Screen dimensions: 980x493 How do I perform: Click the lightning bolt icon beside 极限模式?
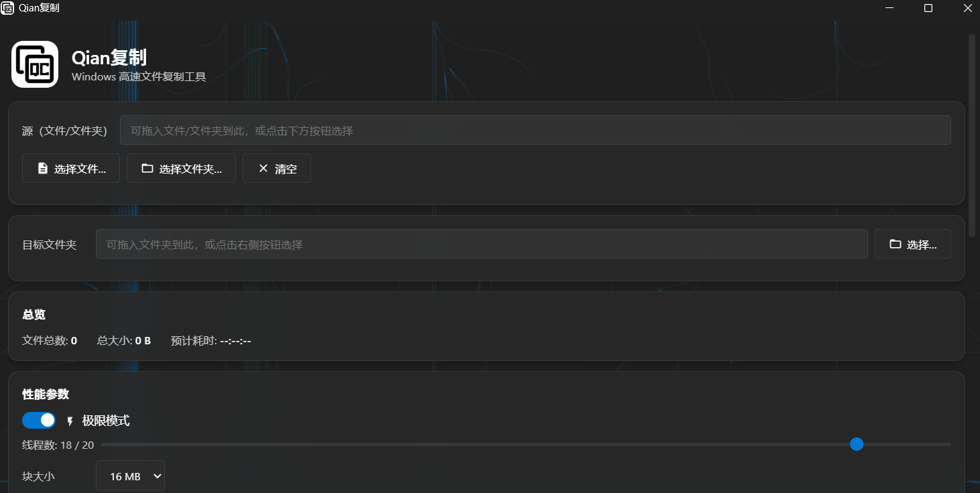(x=70, y=421)
